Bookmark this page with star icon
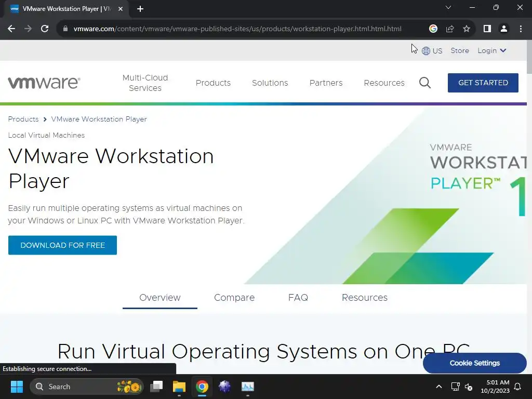 (467, 29)
